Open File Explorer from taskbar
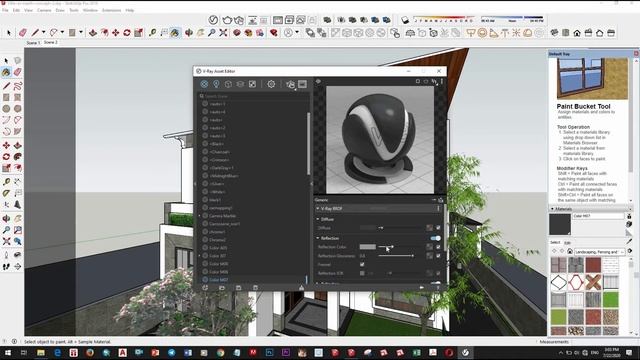 coord(41,352)
